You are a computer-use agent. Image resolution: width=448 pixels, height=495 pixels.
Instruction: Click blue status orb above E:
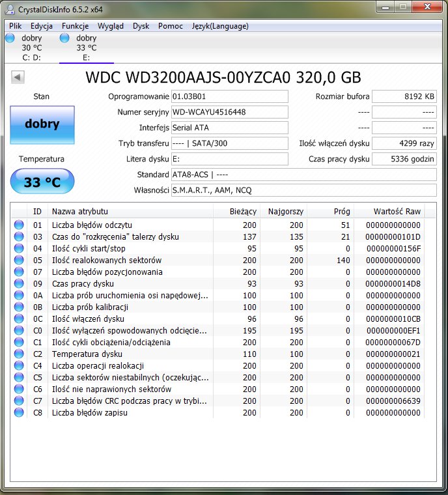tap(64, 38)
